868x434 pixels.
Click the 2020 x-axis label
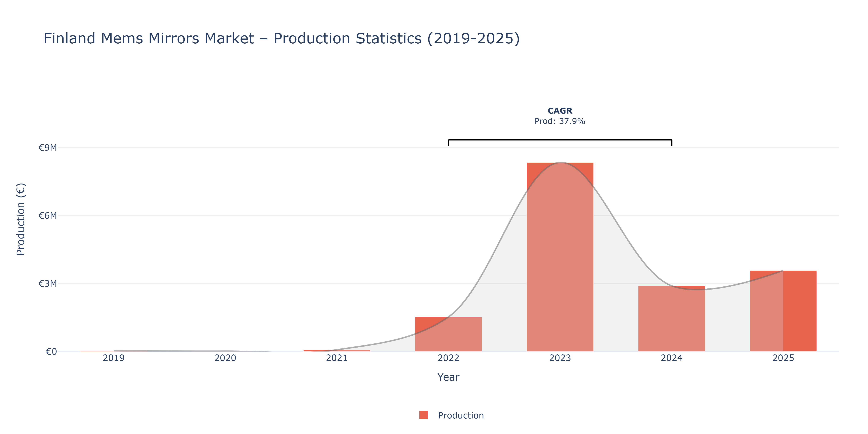pos(225,358)
